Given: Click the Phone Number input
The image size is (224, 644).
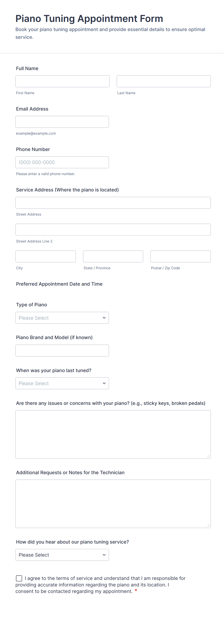Looking at the screenshot, I should coord(62,162).
